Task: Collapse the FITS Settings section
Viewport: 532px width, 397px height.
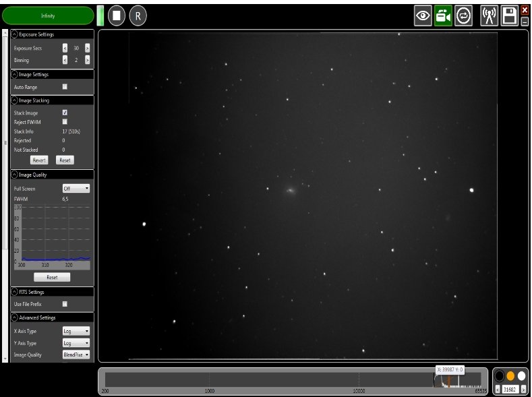Action: (14, 292)
